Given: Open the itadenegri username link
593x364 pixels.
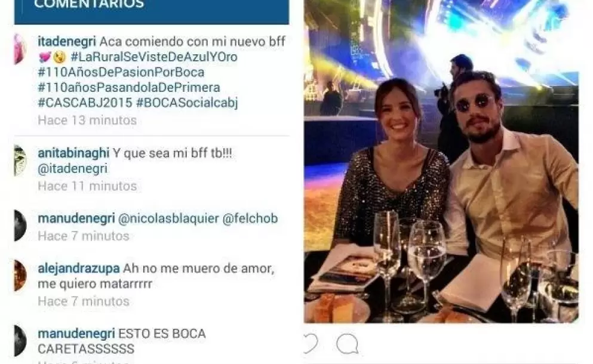Looking at the screenshot, I should coord(66,41).
